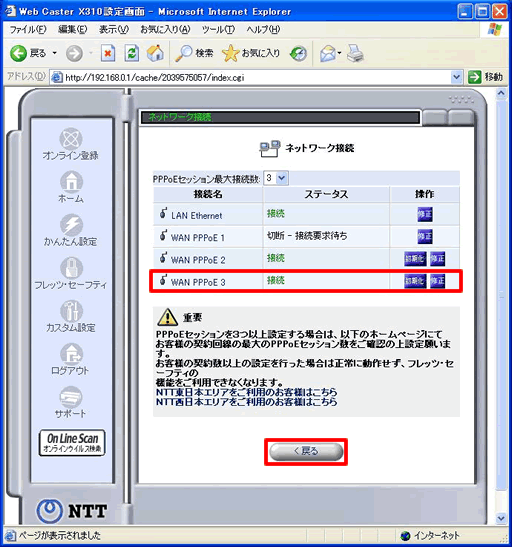Click the WAN PPPoE 3 connection name
The image size is (512, 548).
click(x=198, y=282)
